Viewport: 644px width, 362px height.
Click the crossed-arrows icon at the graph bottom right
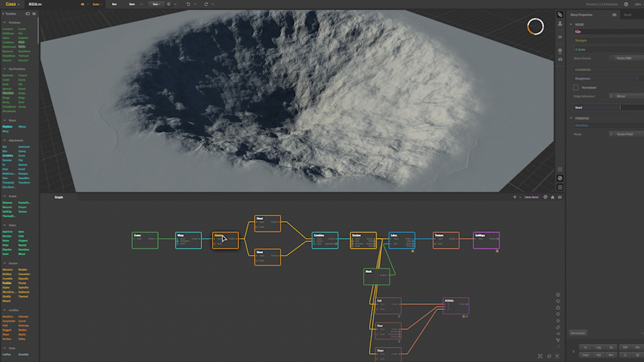[x=557, y=356]
